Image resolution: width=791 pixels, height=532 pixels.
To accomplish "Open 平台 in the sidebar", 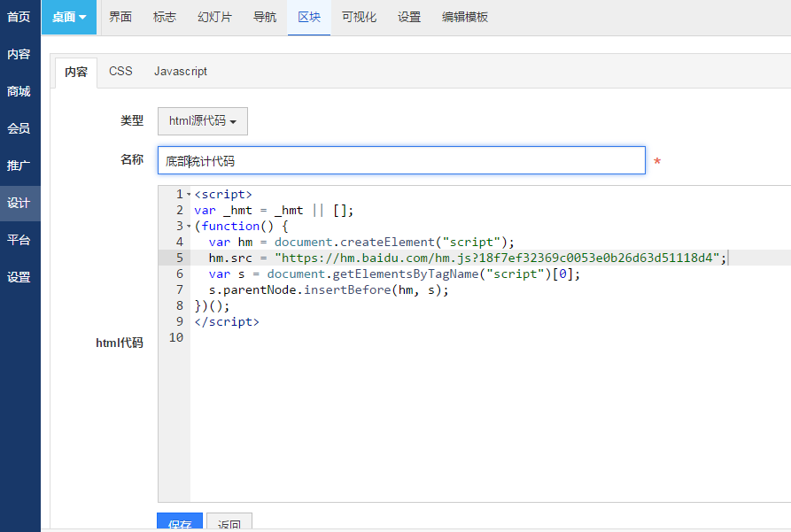I will [x=19, y=240].
